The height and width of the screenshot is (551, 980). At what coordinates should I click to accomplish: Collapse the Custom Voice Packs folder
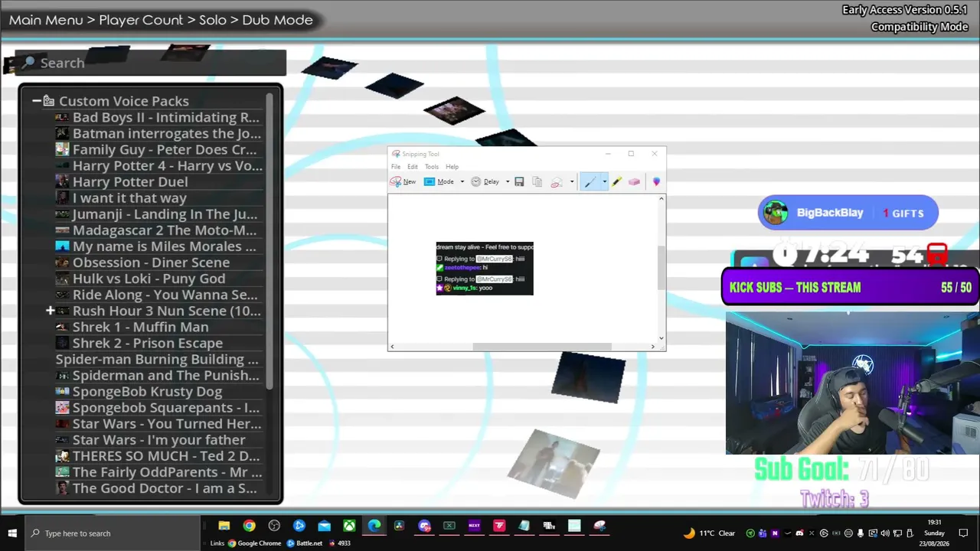pos(36,101)
